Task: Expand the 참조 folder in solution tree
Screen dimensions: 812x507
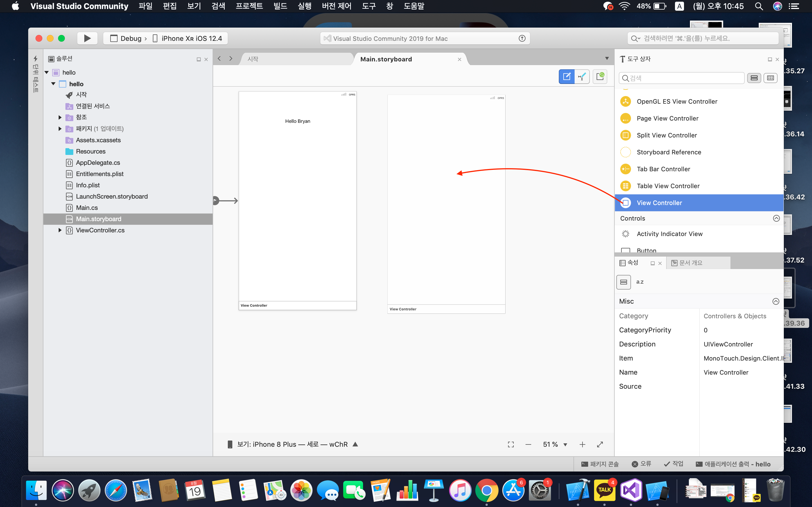Action: (60, 117)
